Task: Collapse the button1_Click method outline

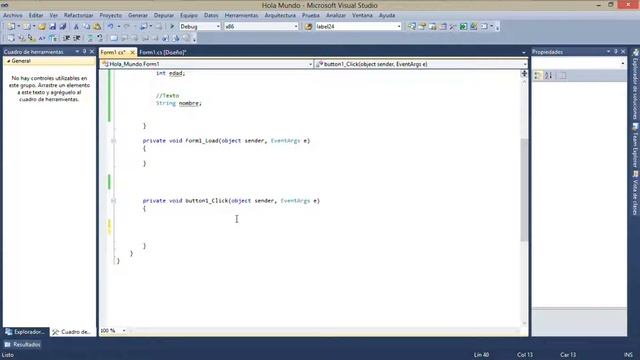Action: pos(113,201)
